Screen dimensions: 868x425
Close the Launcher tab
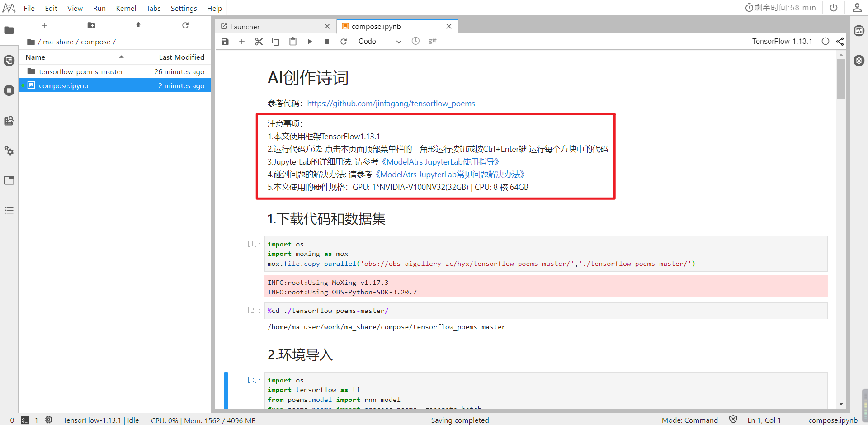(x=327, y=27)
